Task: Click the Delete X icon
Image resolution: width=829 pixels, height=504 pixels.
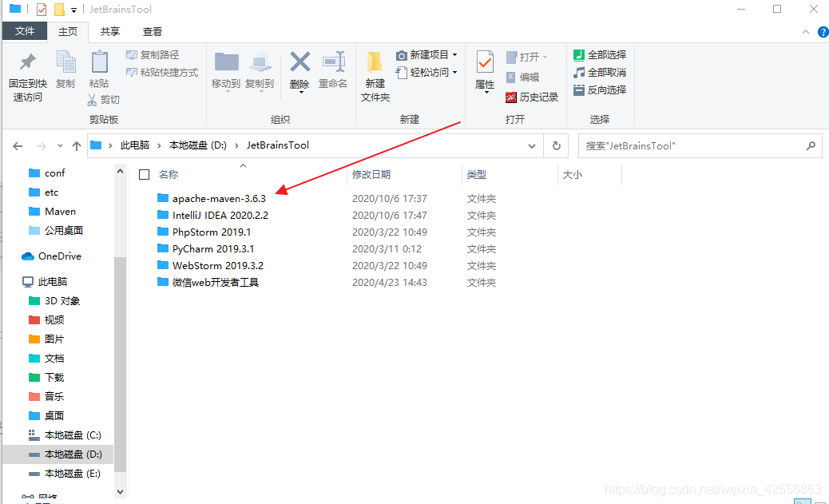Action: point(299,62)
